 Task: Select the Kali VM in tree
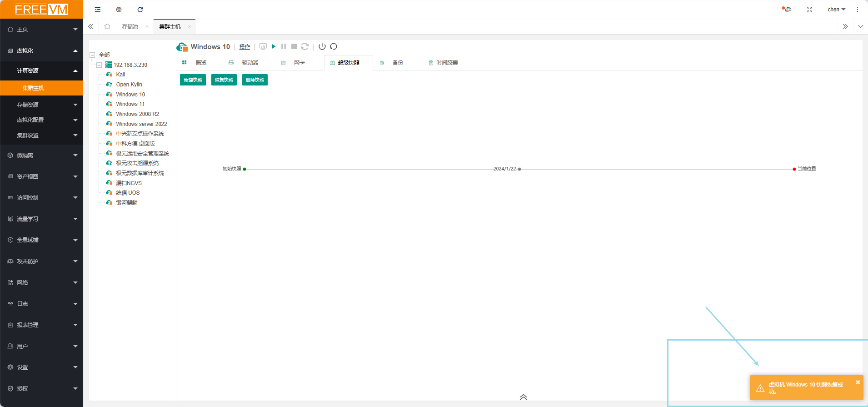click(120, 75)
